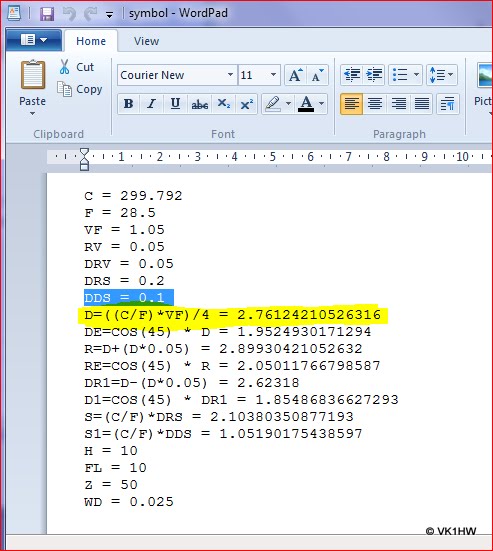Grow the font size
This screenshot has width=493, height=551.
click(296, 75)
